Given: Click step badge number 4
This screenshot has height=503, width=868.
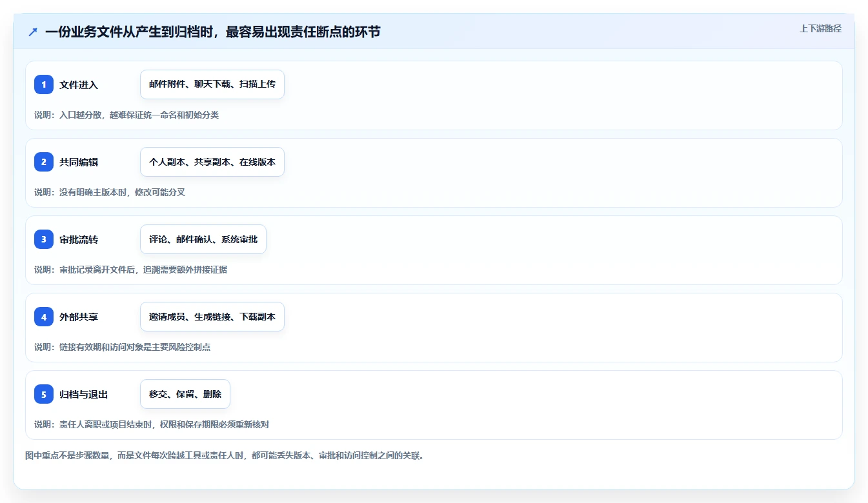Looking at the screenshot, I should click(x=44, y=317).
